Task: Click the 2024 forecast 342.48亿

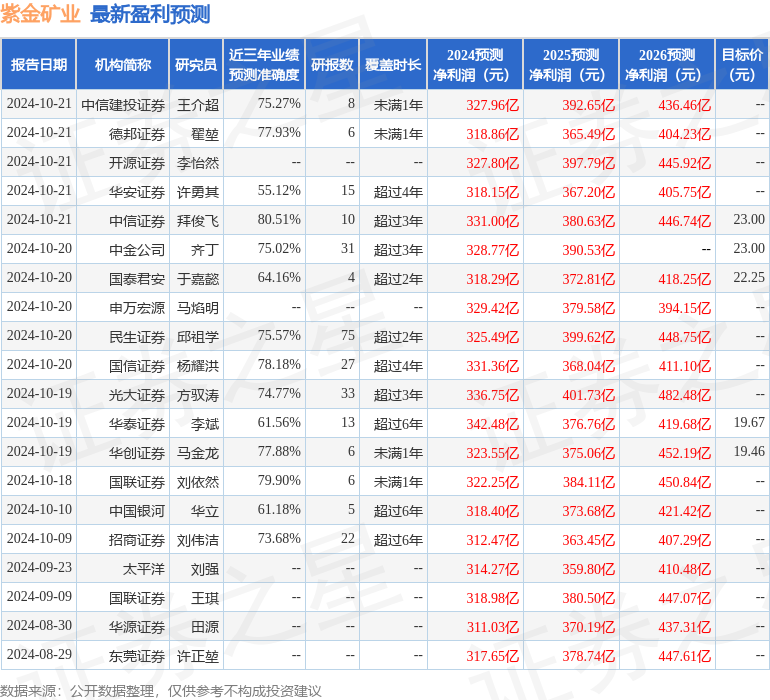Action: tap(493, 424)
